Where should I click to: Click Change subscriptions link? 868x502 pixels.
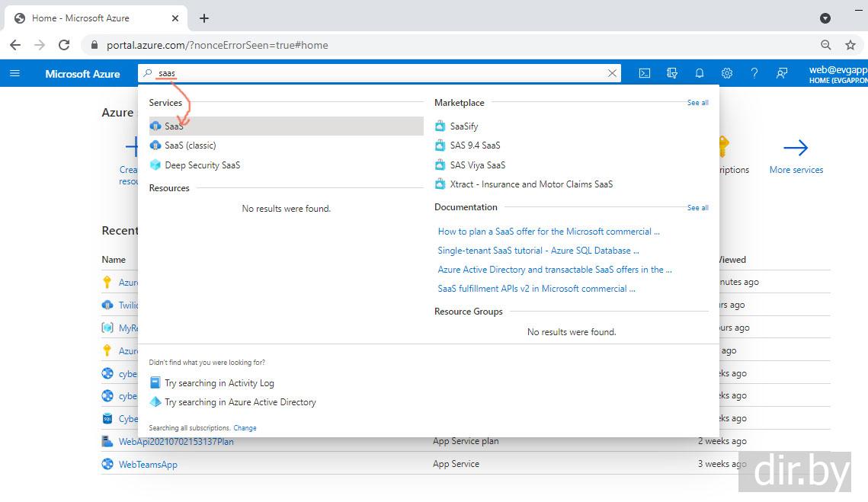pos(245,428)
